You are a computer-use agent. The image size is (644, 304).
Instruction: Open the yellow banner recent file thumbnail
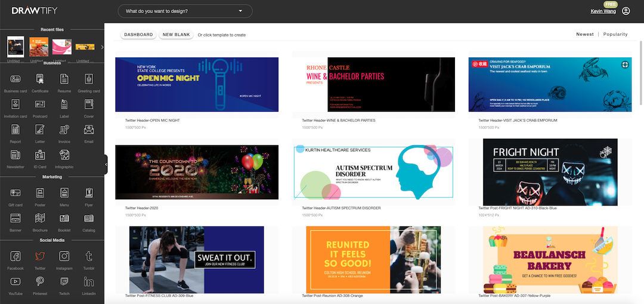85,47
